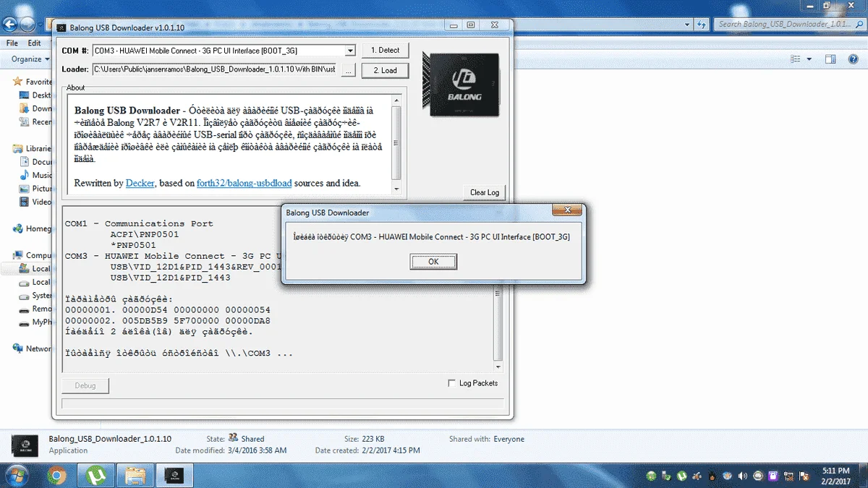Enable the Log Packets checkbox
The image size is (868, 488).
(x=452, y=383)
